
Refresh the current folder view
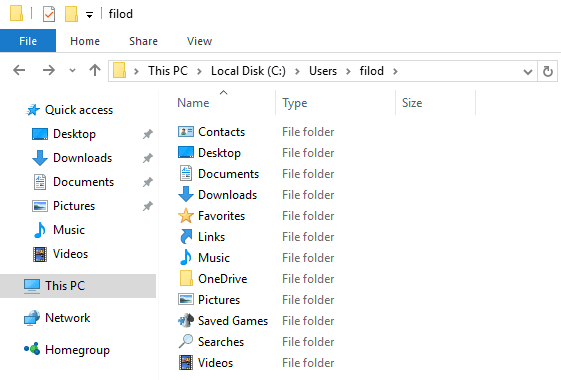click(547, 71)
